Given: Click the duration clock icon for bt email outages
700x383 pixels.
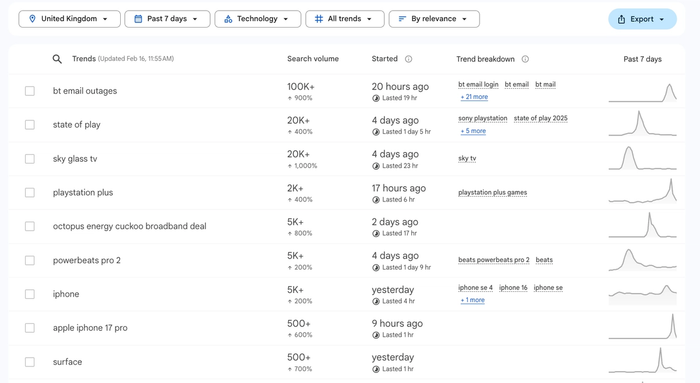Looking at the screenshot, I should pyautogui.click(x=376, y=98).
